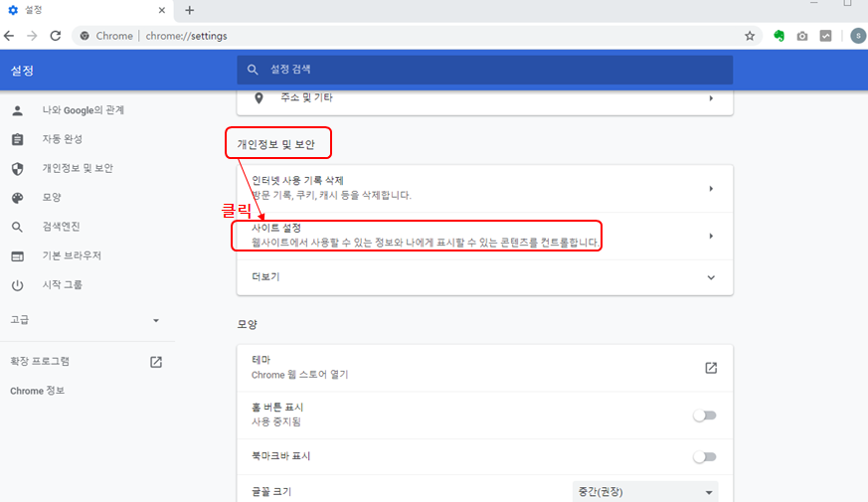Click the site info icon in address bar
The width and height of the screenshot is (868, 502).
[x=85, y=36]
